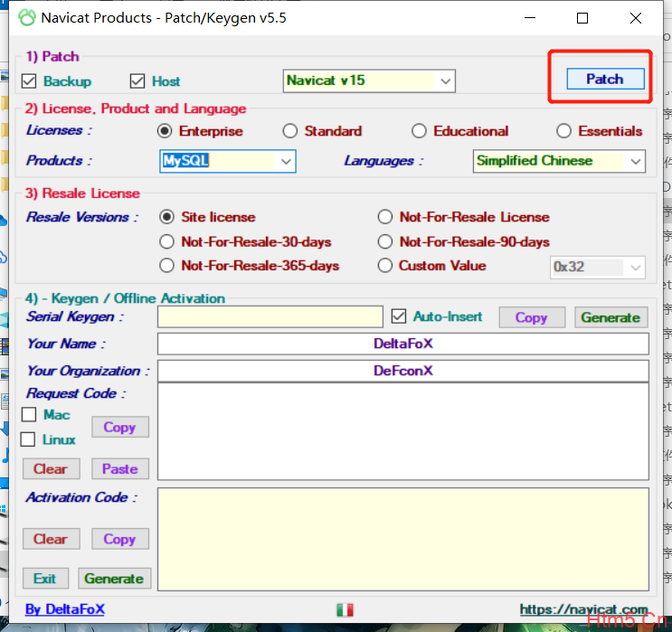Screen dimensions: 672x632
Task: Click Copy button beside the Mac checkbox
Action: pos(120,427)
